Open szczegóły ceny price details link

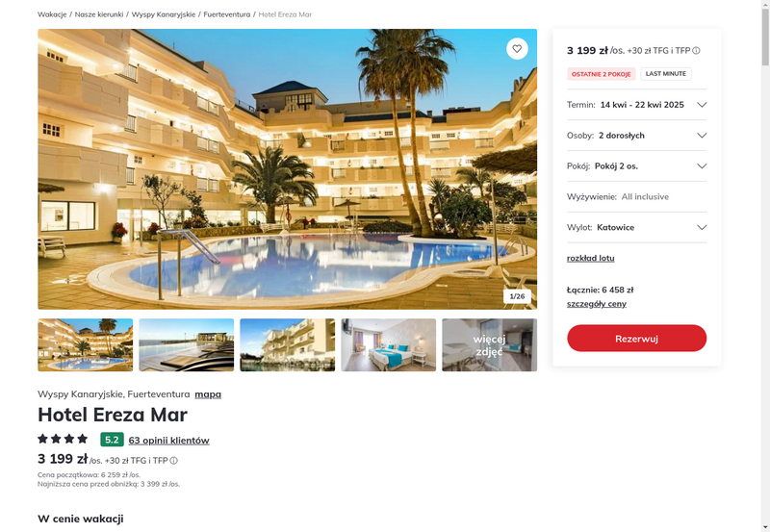[596, 304]
